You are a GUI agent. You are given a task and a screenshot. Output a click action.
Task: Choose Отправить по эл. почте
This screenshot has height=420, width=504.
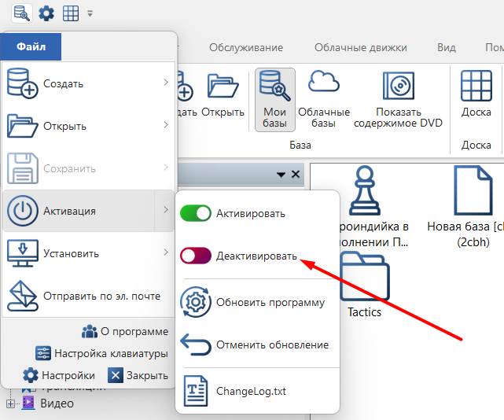pos(88,296)
